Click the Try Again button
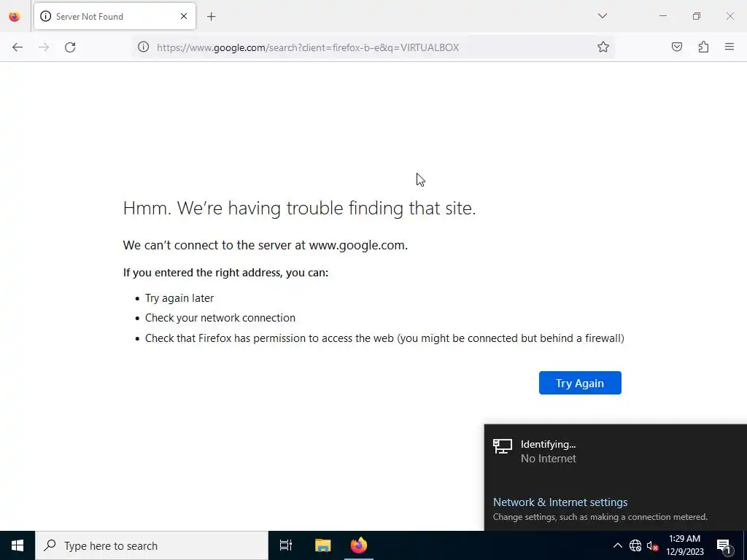The width and height of the screenshot is (747, 560). point(580,383)
